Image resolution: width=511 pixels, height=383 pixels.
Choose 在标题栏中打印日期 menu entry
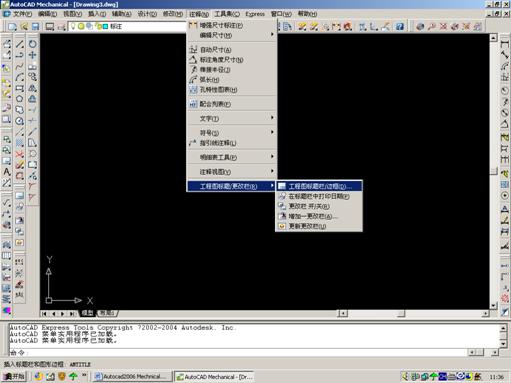[319, 196]
